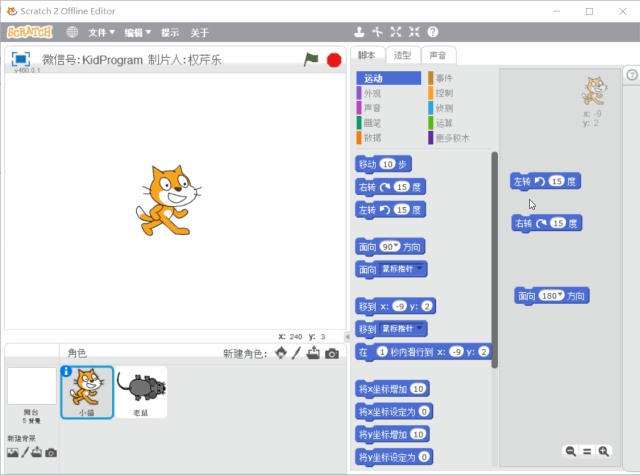Stop the project with red stop button
This screenshot has height=475, width=640.
[334, 60]
